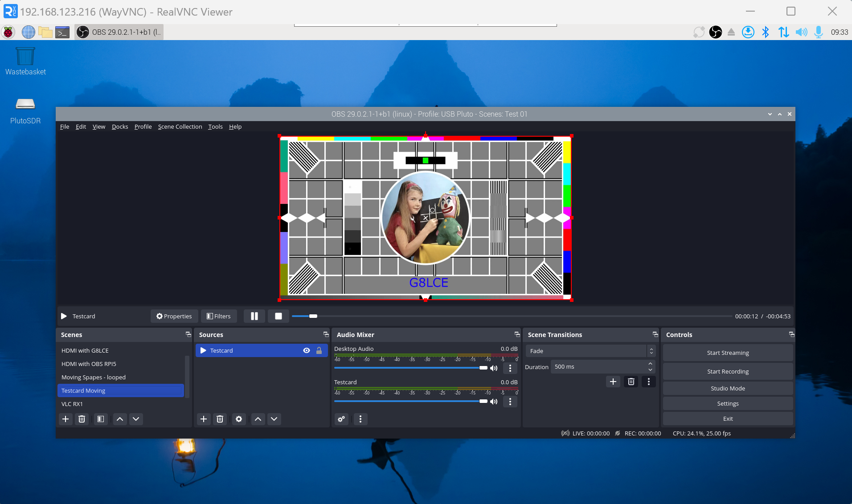Select HDMI with OBS RPI5 scene
Image resolution: width=852 pixels, height=504 pixels.
[x=121, y=364]
